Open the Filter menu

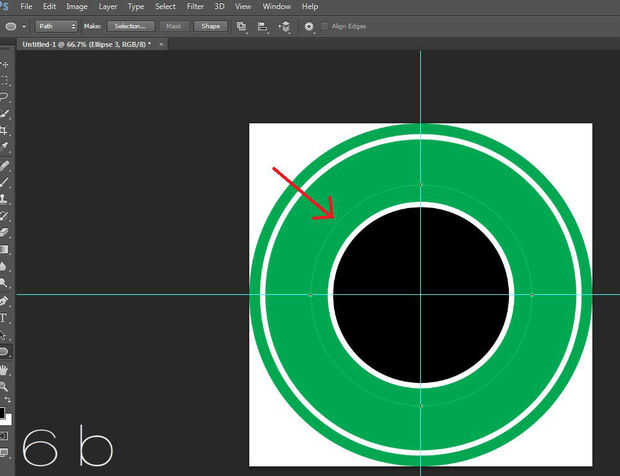tap(195, 7)
